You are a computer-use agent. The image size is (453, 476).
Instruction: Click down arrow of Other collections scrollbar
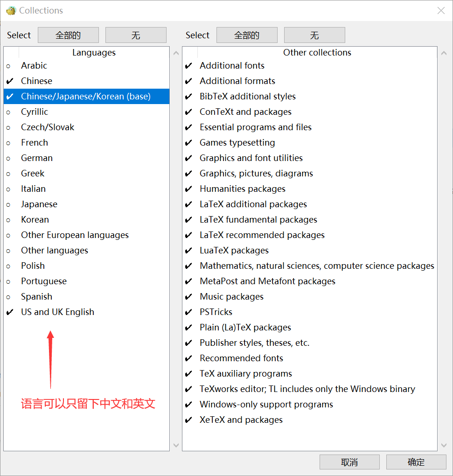pos(444,445)
